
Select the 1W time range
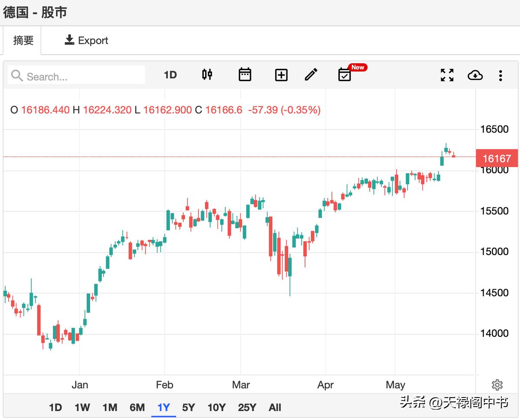click(x=82, y=407)
